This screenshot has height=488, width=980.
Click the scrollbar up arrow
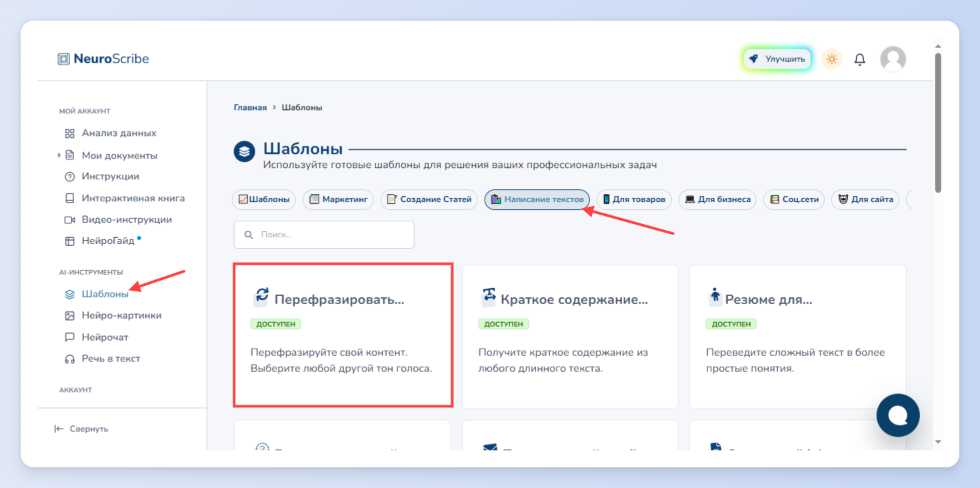pyautogui.click(x=938, y=47)
